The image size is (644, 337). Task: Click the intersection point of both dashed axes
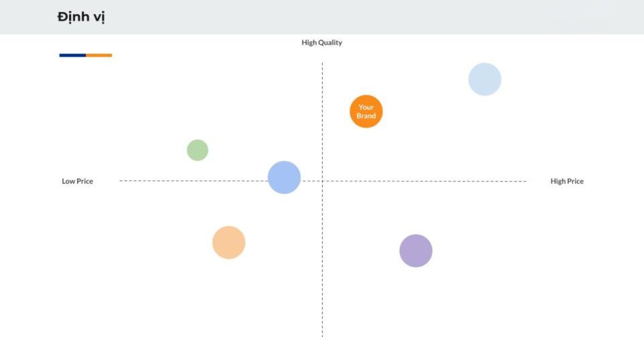coord(322,181)
